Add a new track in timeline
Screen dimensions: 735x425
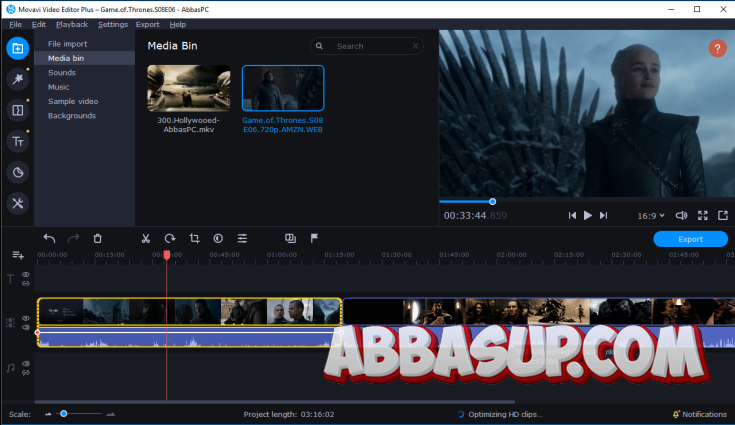tap(18, 255)
